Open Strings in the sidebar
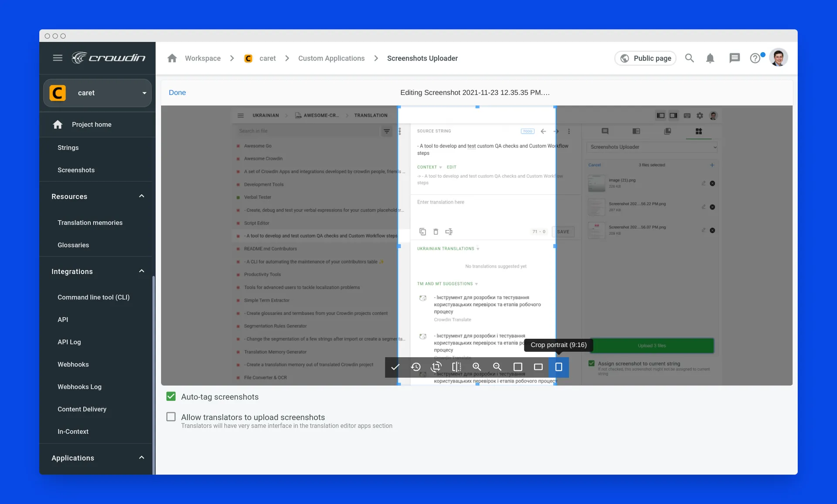The width and height of the screenshot is (837, 504). pos(68,148)
